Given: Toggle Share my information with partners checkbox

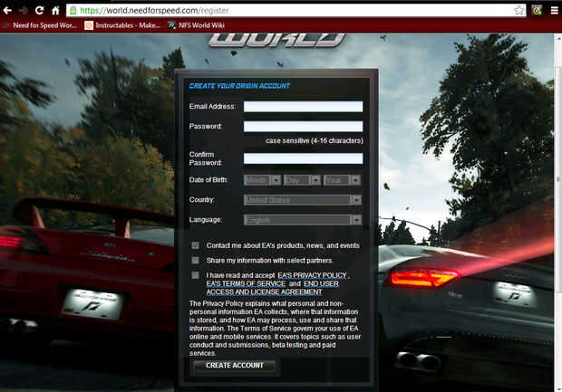Looking at the screenshot, I should tap(195, 260).
